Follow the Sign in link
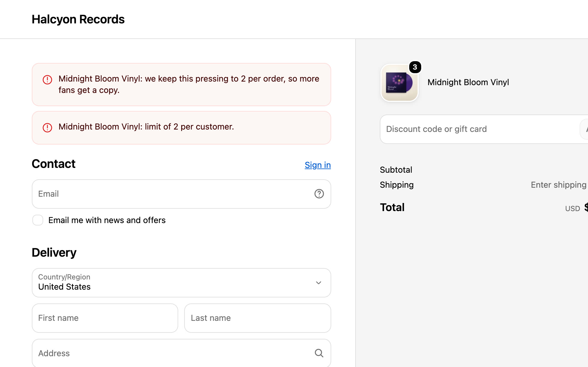 318,165
